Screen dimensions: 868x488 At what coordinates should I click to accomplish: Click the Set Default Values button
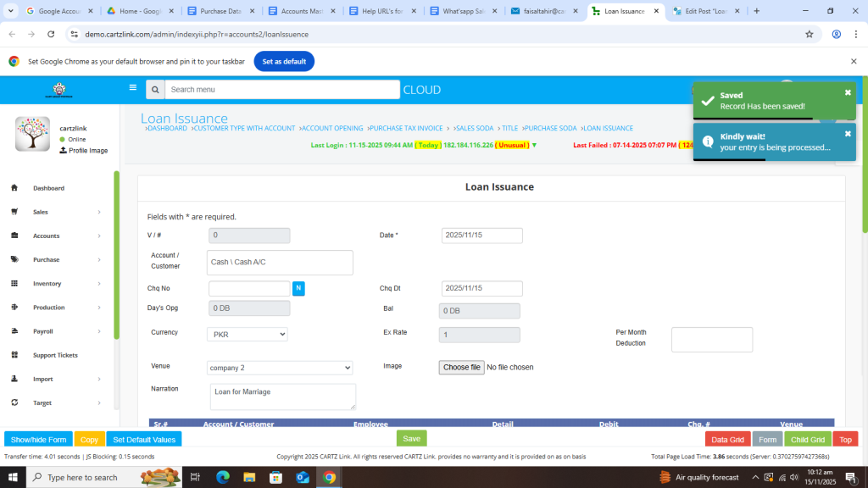144,440
